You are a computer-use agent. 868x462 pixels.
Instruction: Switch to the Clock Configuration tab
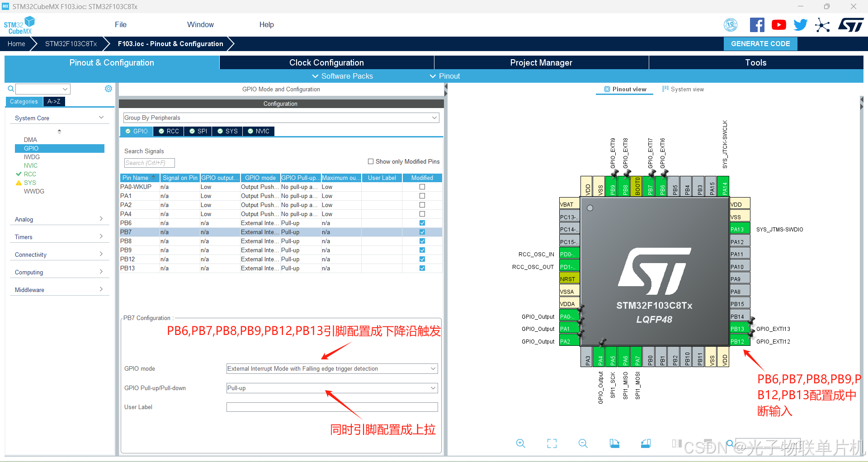click(x=326, y=62)
